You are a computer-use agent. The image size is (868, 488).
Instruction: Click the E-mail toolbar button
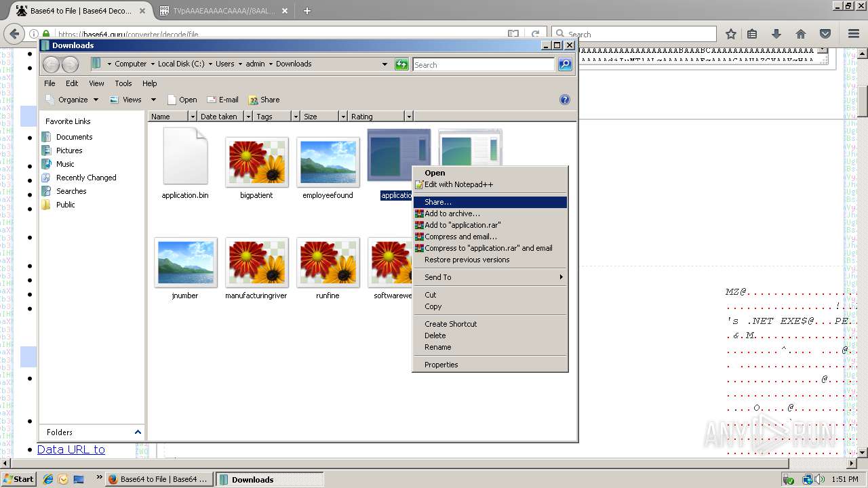click(222, 100)
